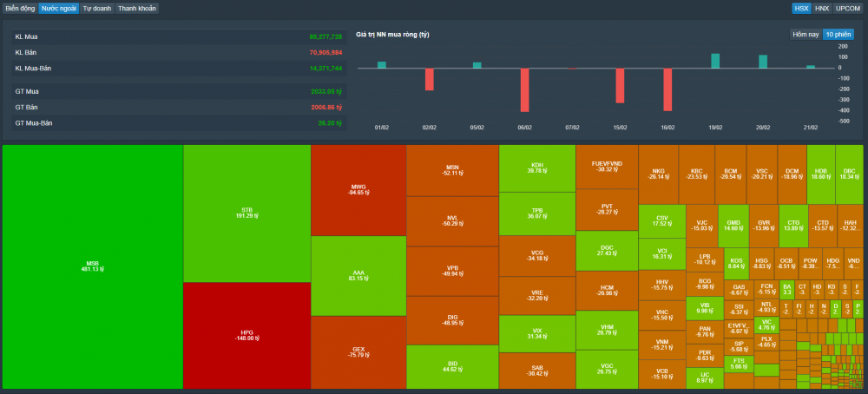Click the CSV 17.52 tỷ tile
The image size is (868, 394).
click(662, 220)
